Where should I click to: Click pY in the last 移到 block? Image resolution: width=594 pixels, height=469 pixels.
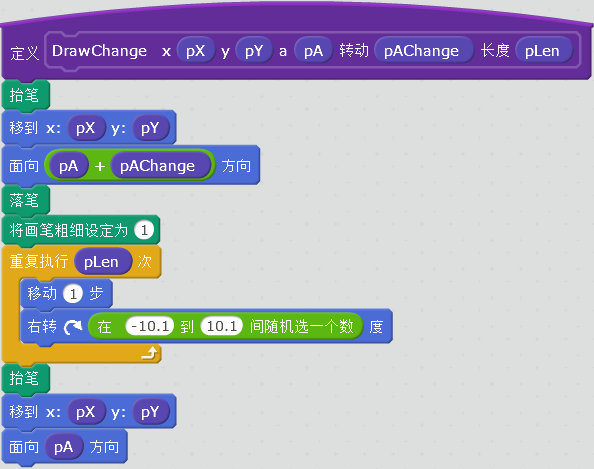coord(150,412)
